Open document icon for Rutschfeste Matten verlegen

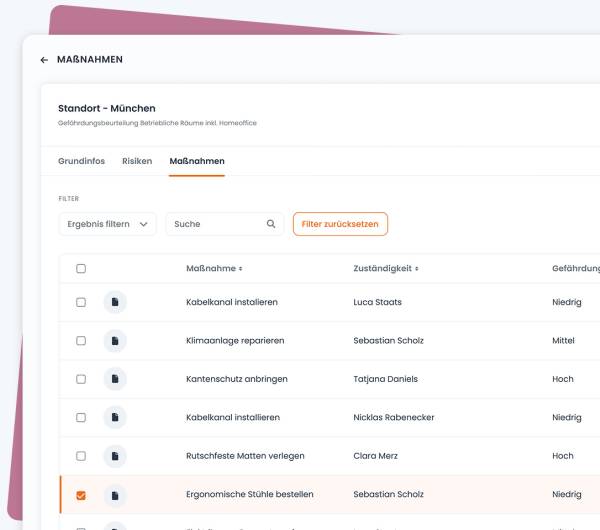click(115, 456)
